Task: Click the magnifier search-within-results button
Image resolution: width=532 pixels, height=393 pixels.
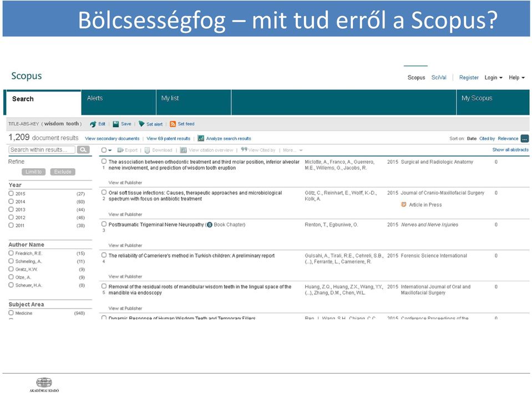Action: [x=83, y=150]
